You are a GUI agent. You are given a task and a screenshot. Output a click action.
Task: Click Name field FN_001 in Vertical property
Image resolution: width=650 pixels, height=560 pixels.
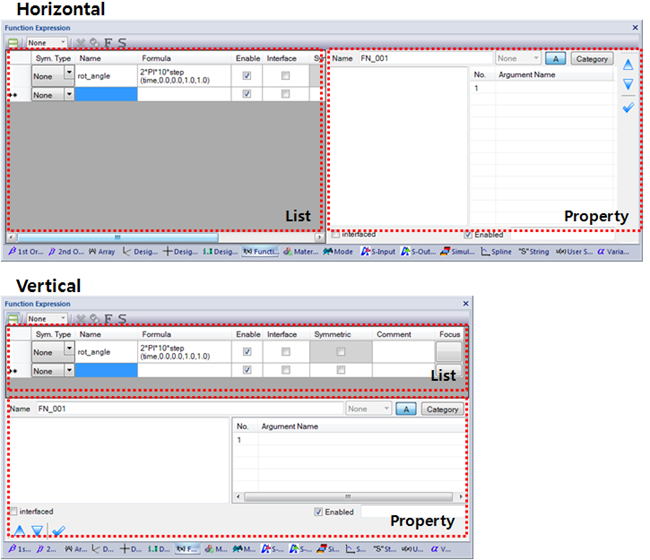tap(189, 409)
